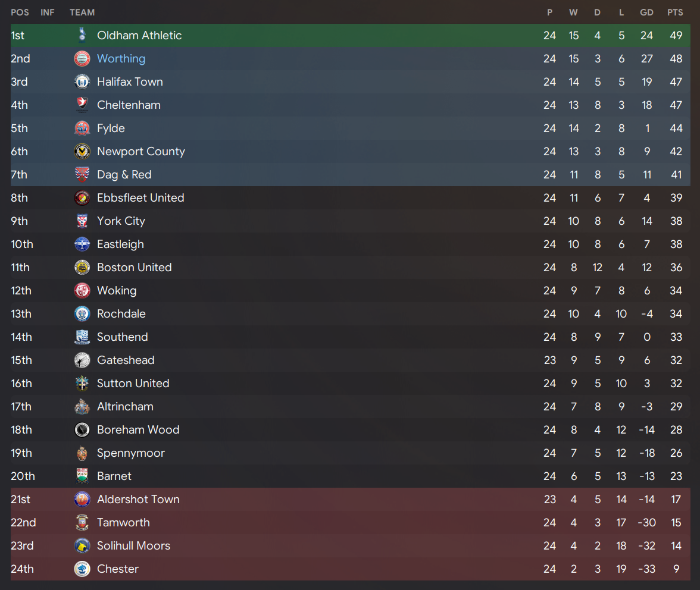Click the Boreham Wood club badge
700x590 pixels.
[82, 429]
